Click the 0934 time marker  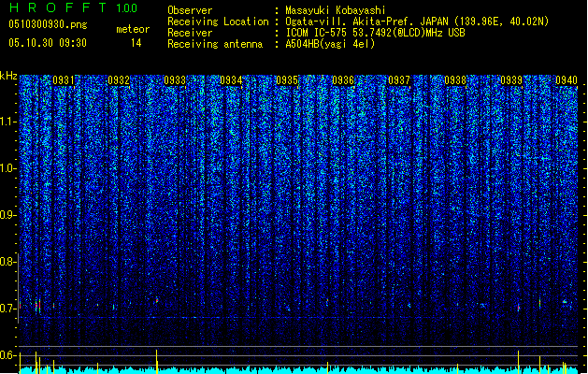(x=231, y=80)
